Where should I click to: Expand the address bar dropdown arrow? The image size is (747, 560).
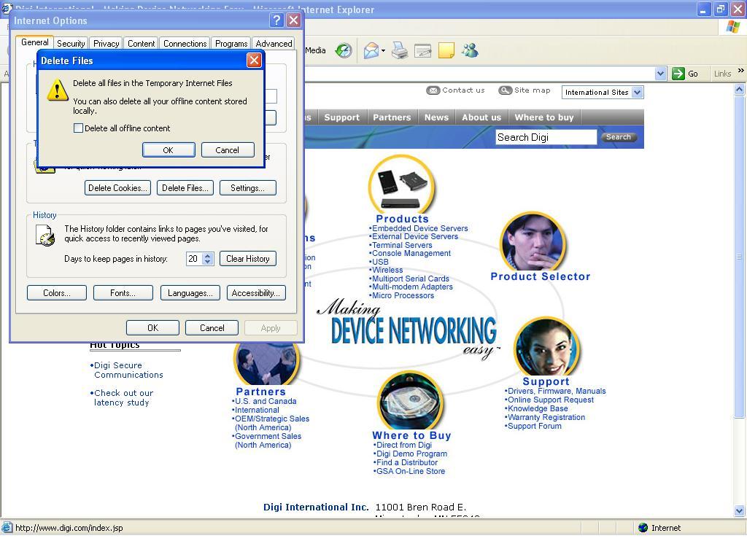[660, 74]
